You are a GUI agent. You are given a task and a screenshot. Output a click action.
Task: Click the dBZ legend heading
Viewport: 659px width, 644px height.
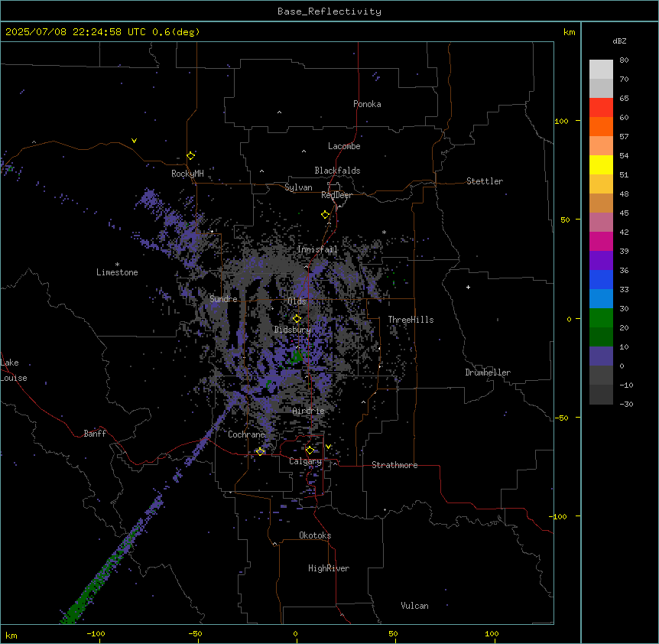coord(619,41)
